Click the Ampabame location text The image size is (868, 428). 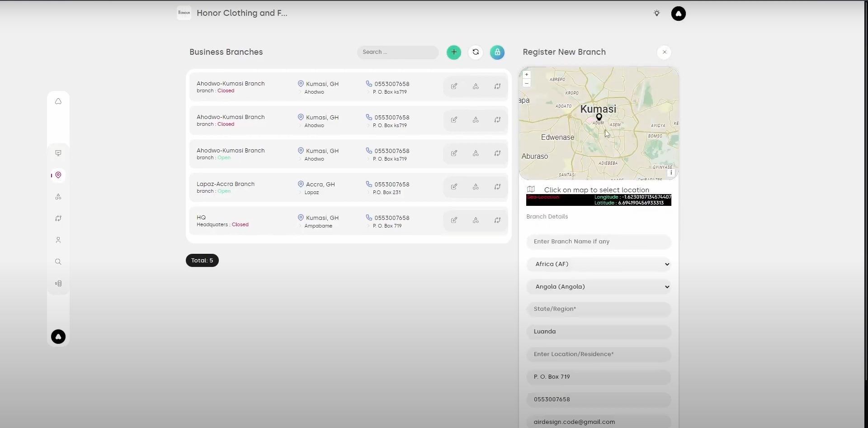pos(318,226)
